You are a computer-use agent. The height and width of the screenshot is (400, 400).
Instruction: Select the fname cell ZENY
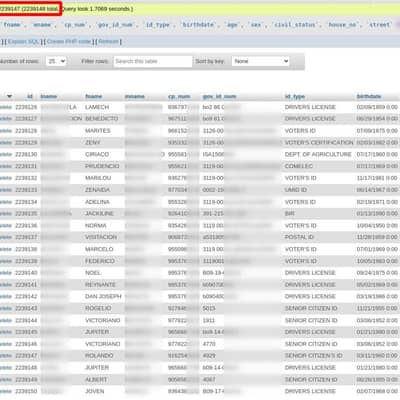93,143
